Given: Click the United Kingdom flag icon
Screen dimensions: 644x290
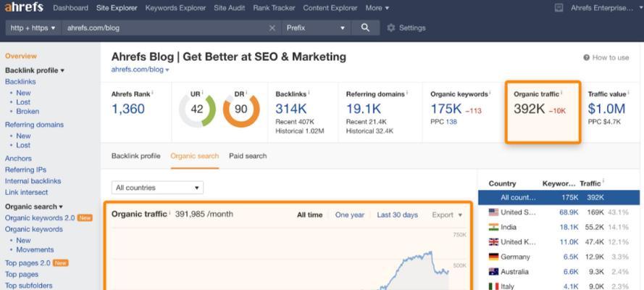Looking at the screenshot, I should pos(493,242).
